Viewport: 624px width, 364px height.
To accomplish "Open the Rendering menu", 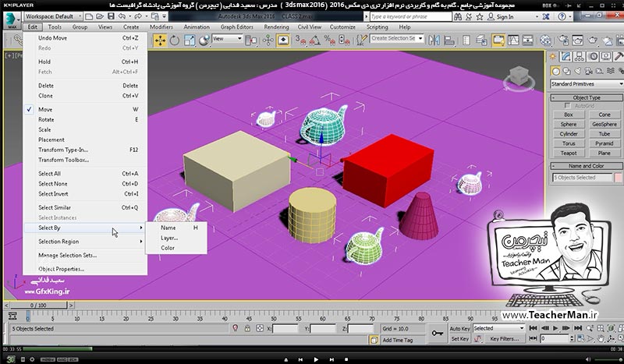I will [x=276, y=27].
